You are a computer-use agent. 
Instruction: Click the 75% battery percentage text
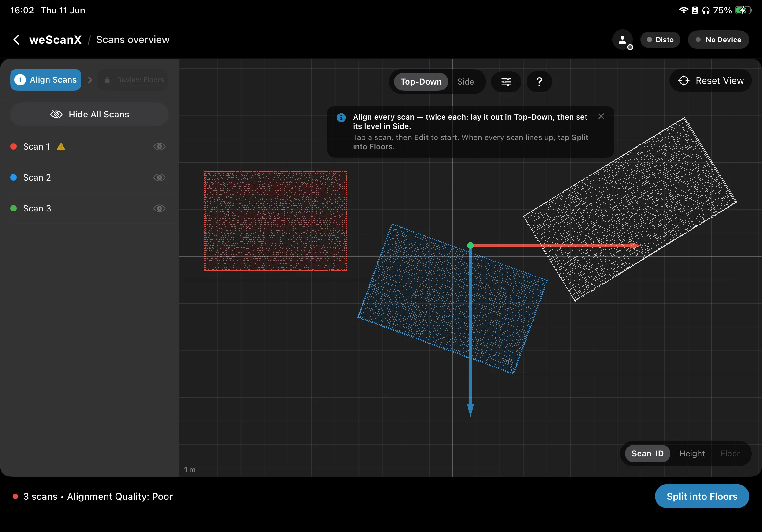tap(722, 10)
